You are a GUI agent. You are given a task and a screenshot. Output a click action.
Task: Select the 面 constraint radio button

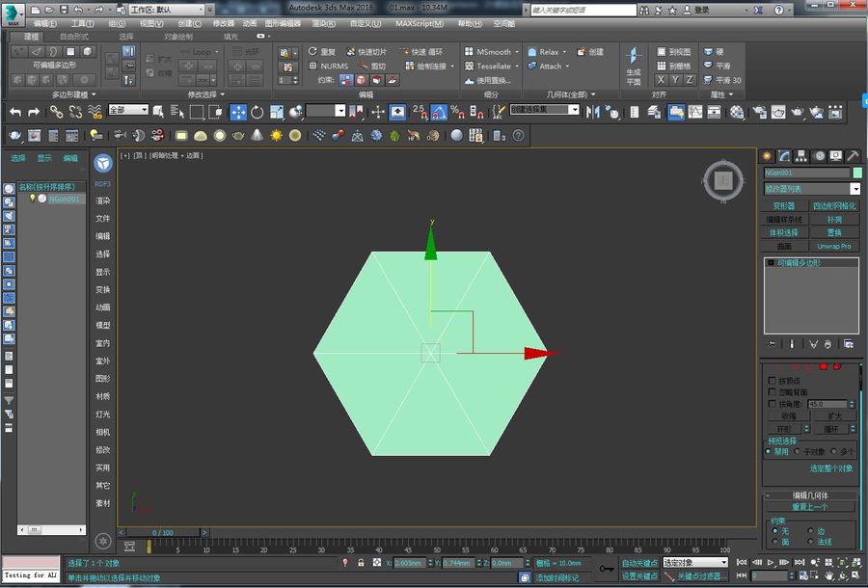[775, 542]
